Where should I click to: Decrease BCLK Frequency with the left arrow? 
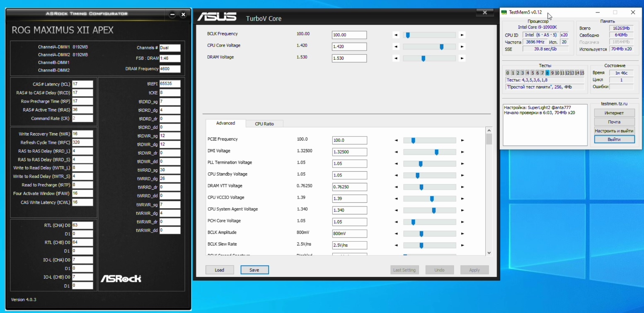(x=396, y=35)
